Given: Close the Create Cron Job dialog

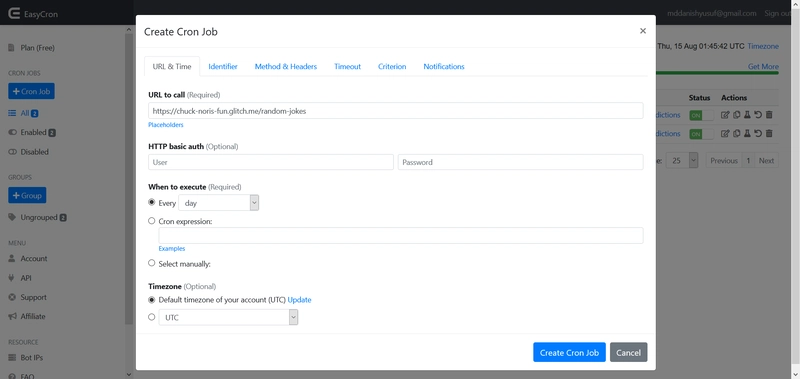Looking at the screenshot, I should click(643, 31).
